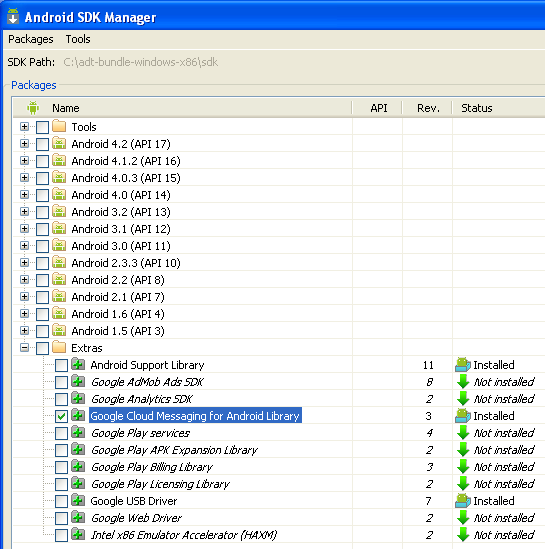Check the Extras folder checkbox
This screenshot has height=549, width=545.
[42, 348]
